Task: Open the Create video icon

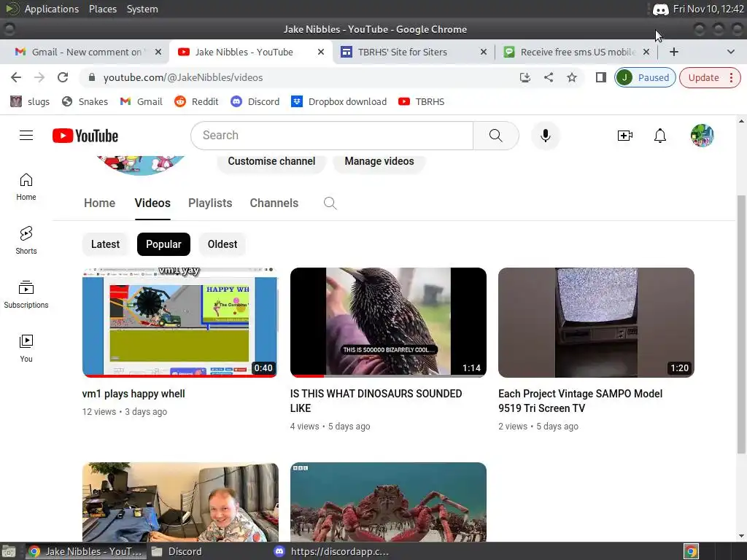Action: point(624,136)
